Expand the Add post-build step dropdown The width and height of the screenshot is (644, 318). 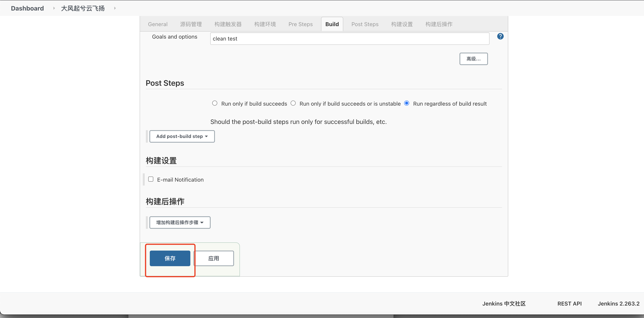tap(182, 136)
